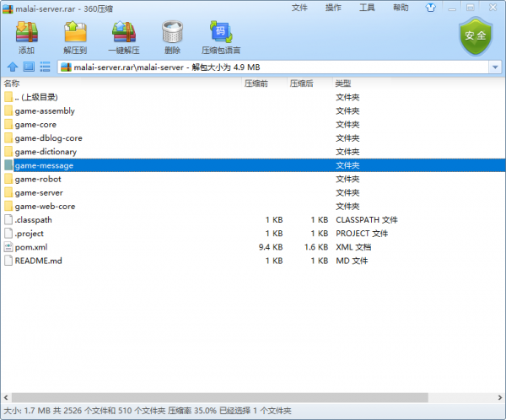Sort by the 压缩前 column header
Screen dimensions: 506x420
[264, 83]
